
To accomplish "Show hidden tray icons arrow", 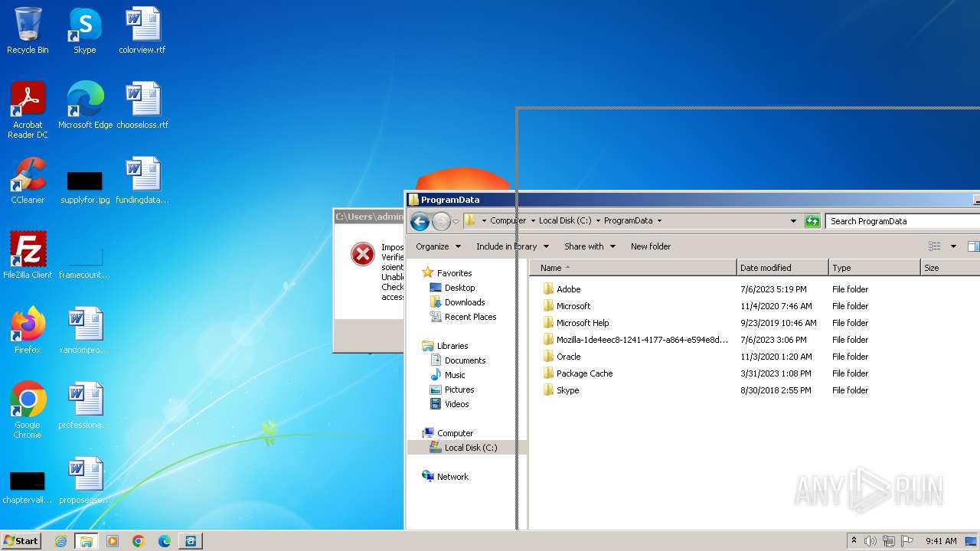I will click(854, 541).
